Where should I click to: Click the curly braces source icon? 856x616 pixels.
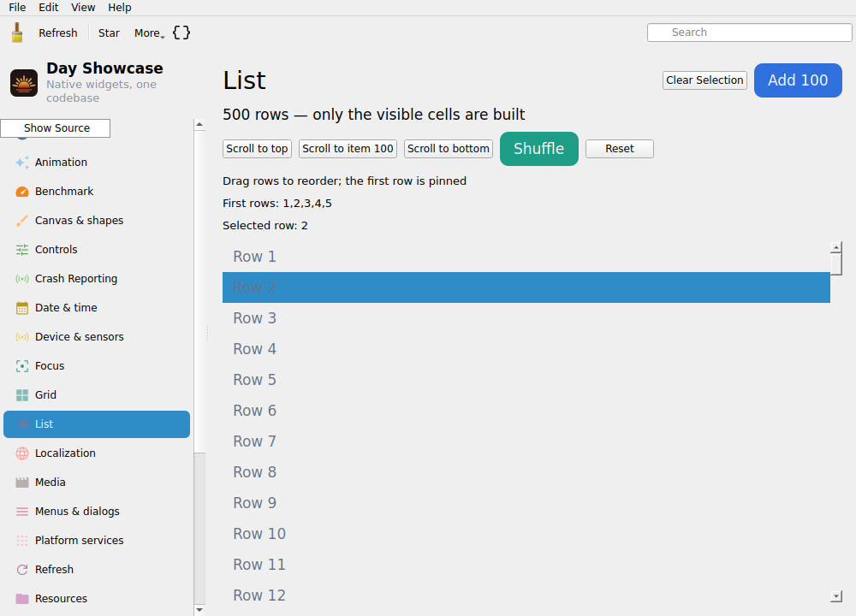[181, 33]
